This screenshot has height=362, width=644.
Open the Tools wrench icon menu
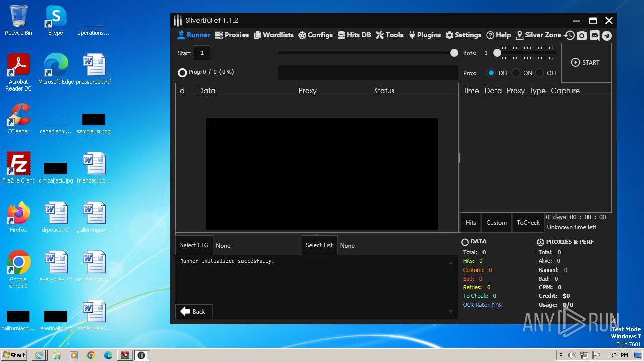click(389, 35)
